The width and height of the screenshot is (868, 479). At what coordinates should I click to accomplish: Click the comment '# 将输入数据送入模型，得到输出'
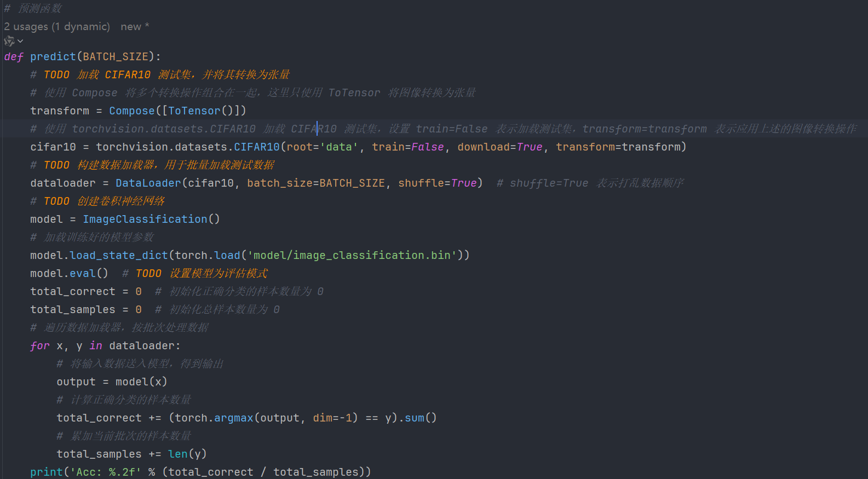[140, 363]
